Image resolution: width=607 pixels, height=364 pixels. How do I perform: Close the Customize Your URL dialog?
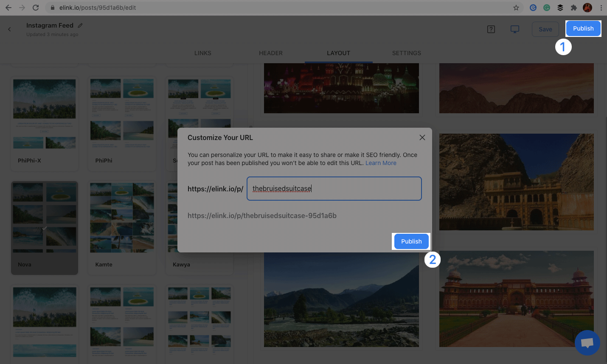(422, 137)
